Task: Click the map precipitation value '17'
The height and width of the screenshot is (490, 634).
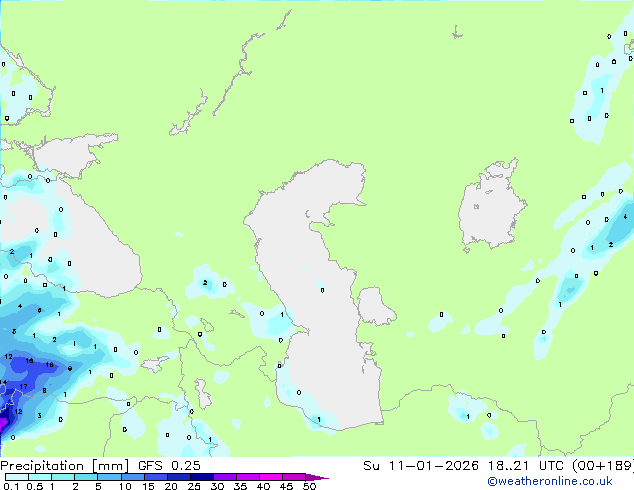Action: 23,387
